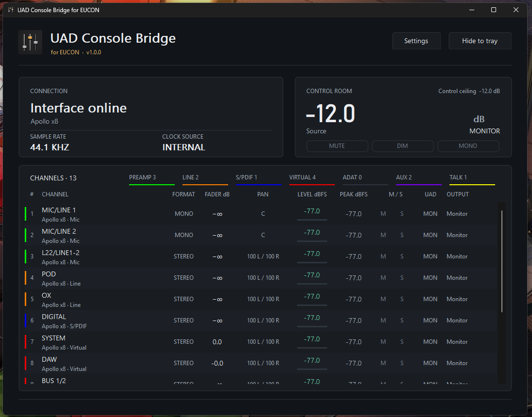Click the UAD Console Bridge fader logo icon
The image size is (532, 417).
pos(30,42)
